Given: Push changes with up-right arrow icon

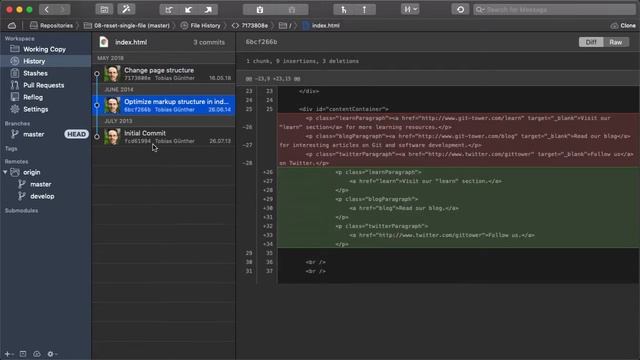Looking at the screenshot, I should click(x=208, y=9).
